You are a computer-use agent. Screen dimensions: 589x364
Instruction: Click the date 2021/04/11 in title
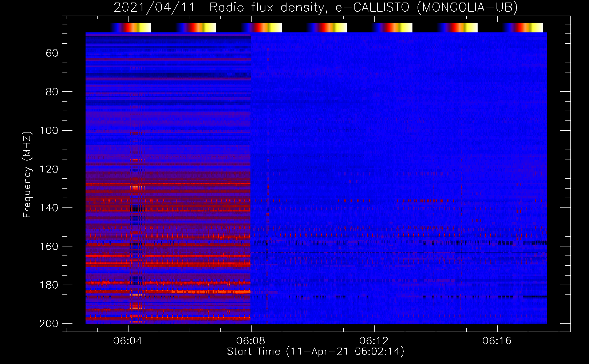coord(155,7)
